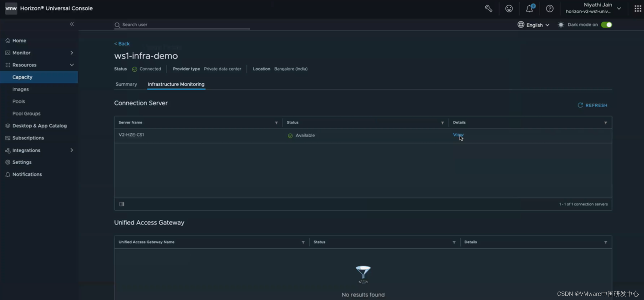
Task: Click the Home house icon
Action: (x=8, y=41)
